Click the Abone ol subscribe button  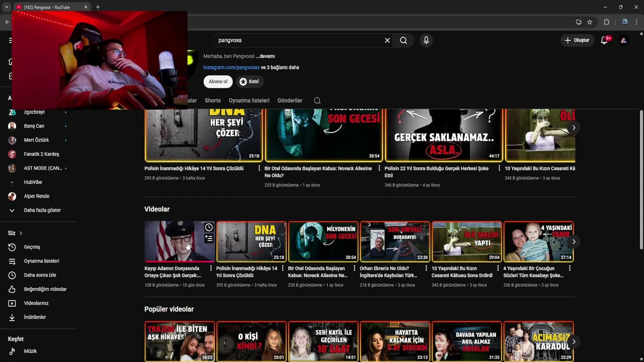pos(218,81)
